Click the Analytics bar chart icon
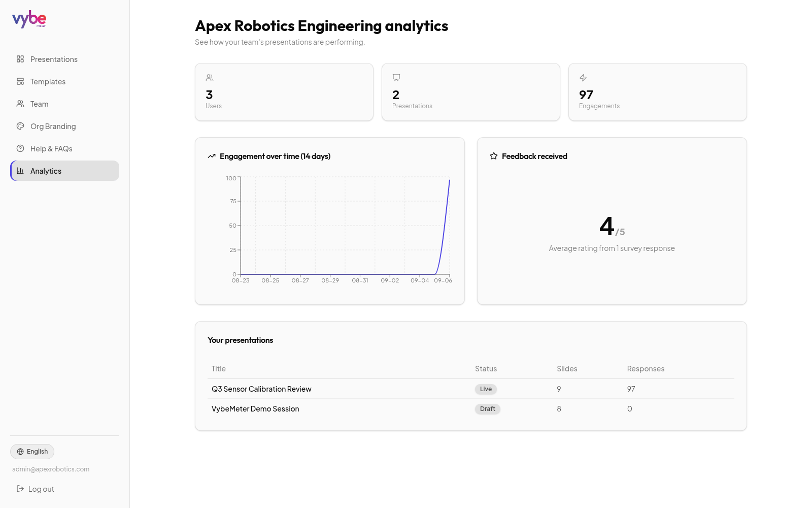The image size is (812, 508). click(x=20, y=171)
